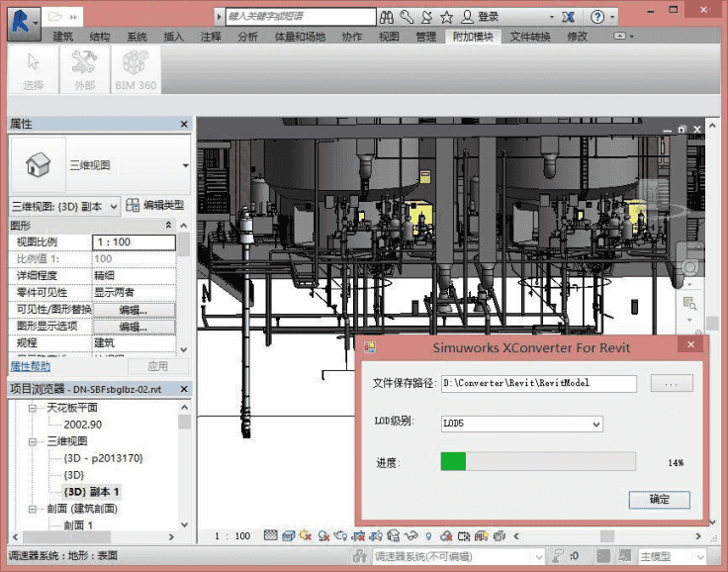Expand the quick access toolbar overflow arrows
The width and height of the screenshot is (728, 572).
pyautogui.click(x=73, y=17)
